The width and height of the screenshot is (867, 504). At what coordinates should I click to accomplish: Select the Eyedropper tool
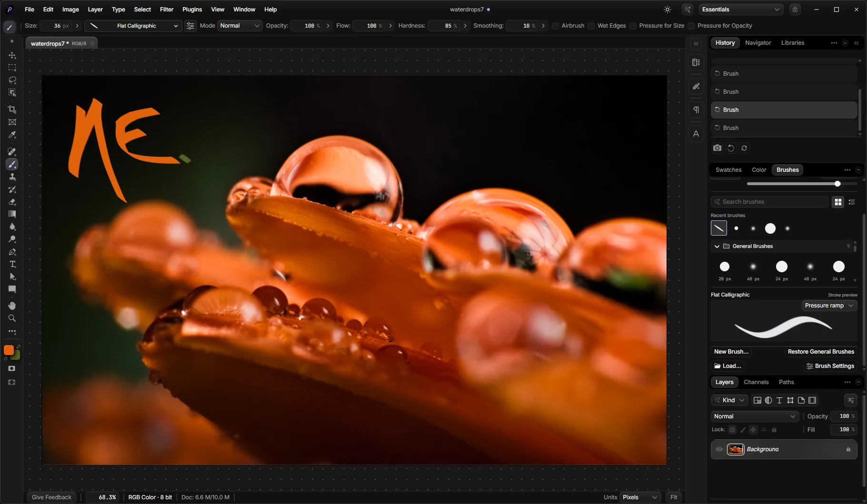click(12, 135)
